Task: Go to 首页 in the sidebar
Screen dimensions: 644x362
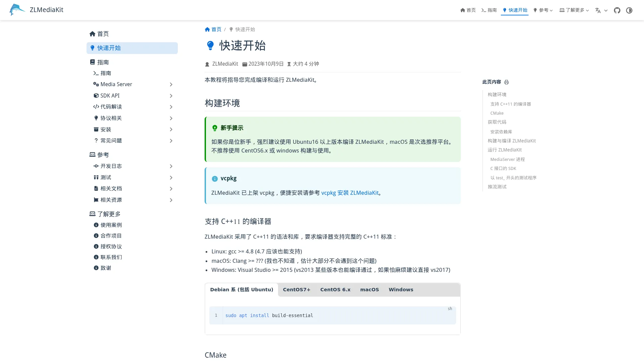Action: (132, 34)
